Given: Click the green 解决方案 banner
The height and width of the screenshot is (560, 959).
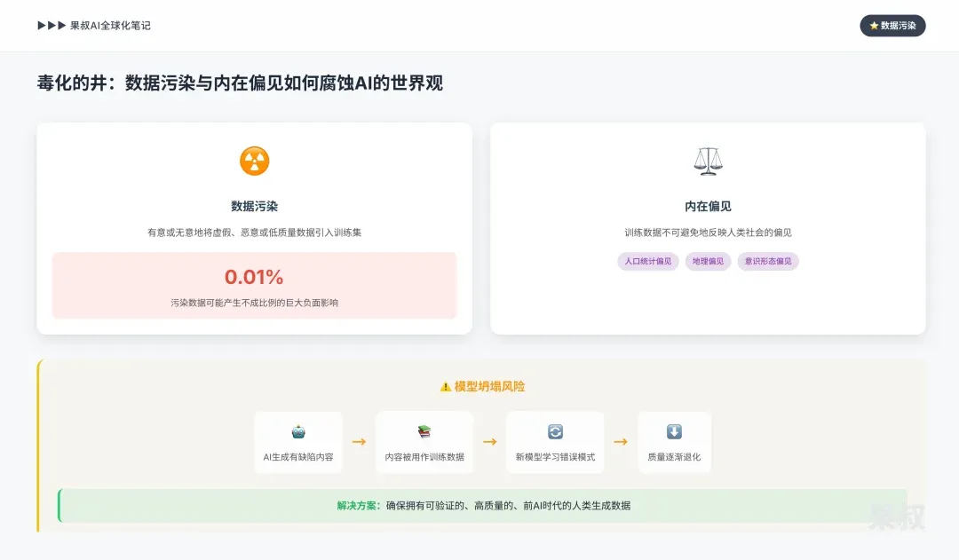Looking at the screenshot, I should [x=482, y=505].
